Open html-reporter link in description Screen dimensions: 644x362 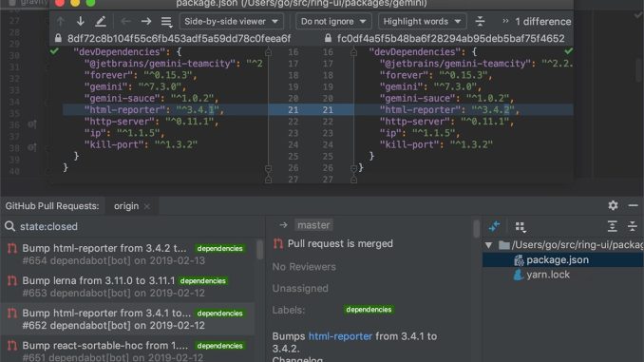click(x=340, y=336)
